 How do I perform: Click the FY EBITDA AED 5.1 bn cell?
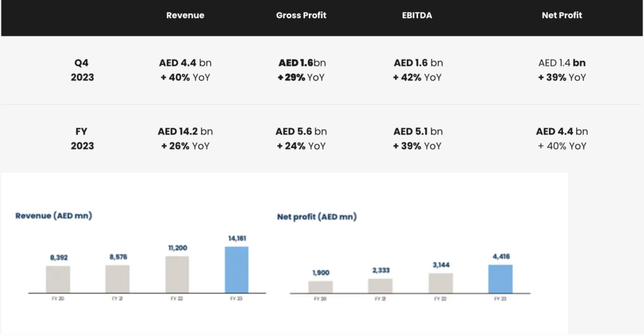tap(418, 131)
